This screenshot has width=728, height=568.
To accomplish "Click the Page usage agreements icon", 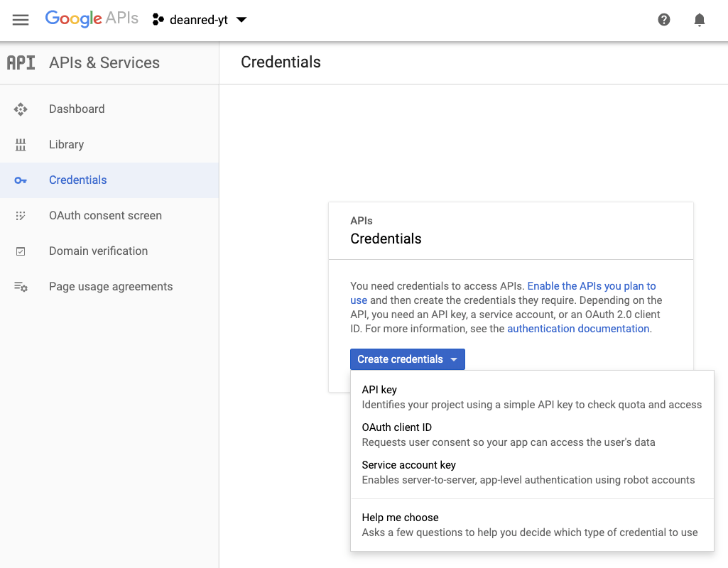I will click(x=21, y=287).
